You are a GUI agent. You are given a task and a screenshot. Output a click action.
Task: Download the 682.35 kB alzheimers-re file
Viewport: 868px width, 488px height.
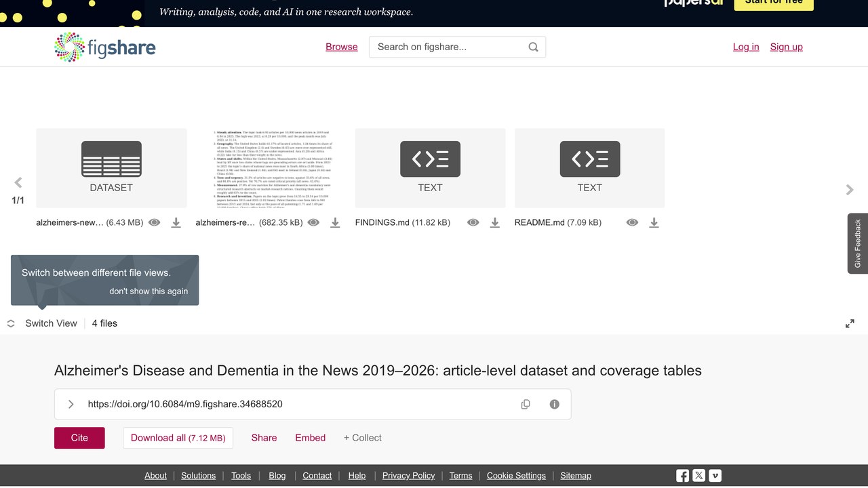(335, 222)
